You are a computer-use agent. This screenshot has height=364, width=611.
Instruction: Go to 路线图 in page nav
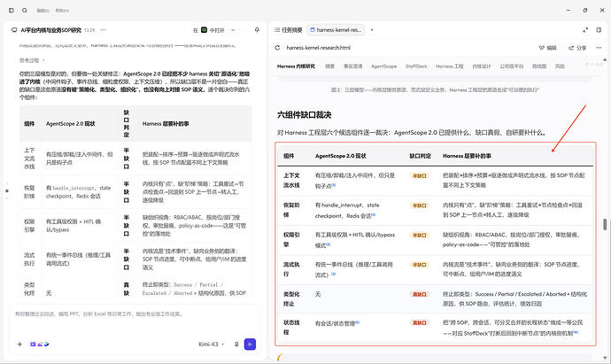point(539,66)
